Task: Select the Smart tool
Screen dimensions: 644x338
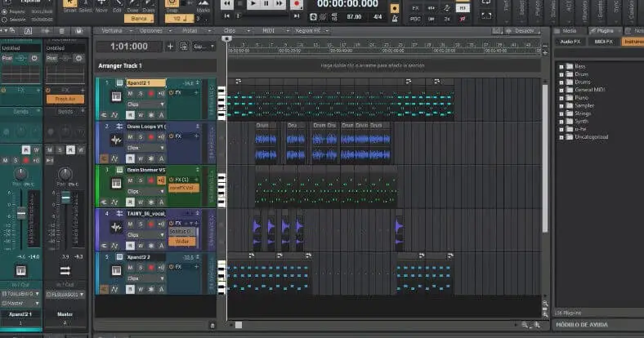Action: (69, 4)
